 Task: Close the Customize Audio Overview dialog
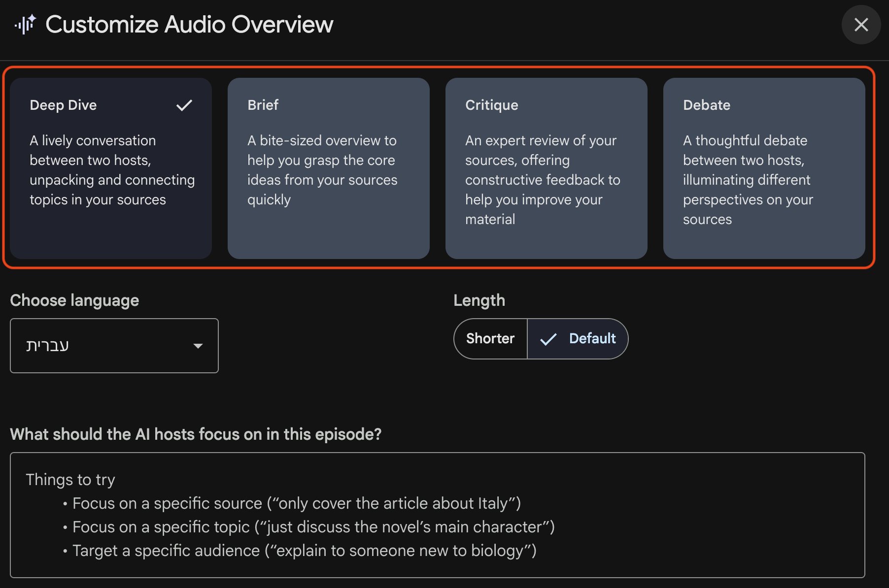coord(861,25)
